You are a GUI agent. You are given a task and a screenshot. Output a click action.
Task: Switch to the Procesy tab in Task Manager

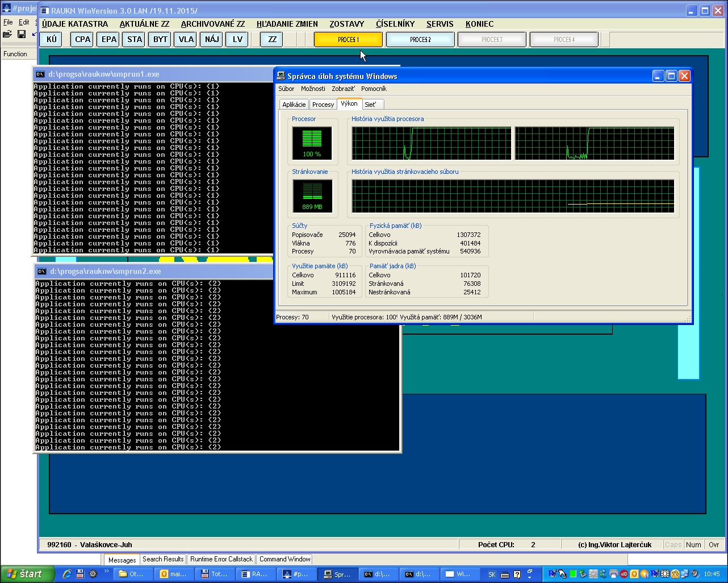pos(323,104)
